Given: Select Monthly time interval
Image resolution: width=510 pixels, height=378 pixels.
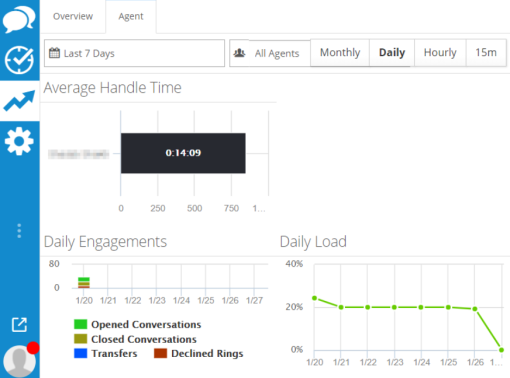Looking at the screenshot, I should (x=340, y=53).
